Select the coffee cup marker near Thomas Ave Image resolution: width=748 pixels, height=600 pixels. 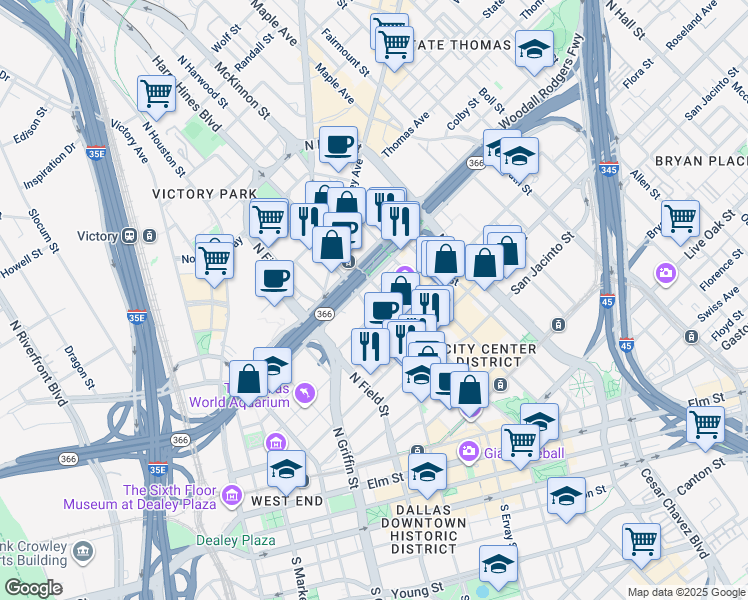point(338,145)
